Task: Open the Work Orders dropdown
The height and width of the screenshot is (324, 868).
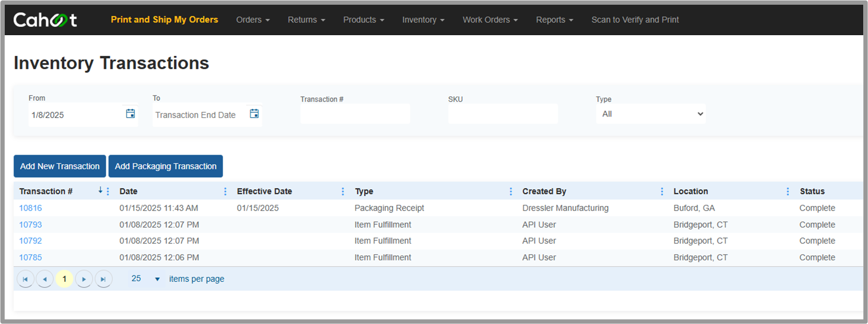Action: coord(490,20)
